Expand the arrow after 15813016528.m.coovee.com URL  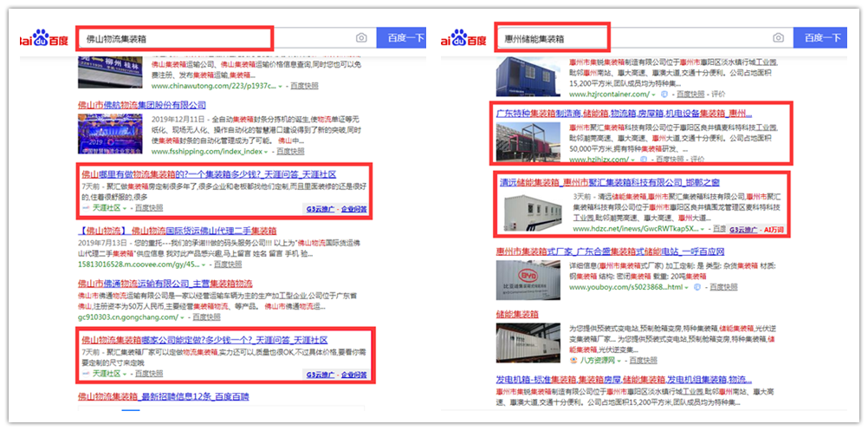[204, 264]
